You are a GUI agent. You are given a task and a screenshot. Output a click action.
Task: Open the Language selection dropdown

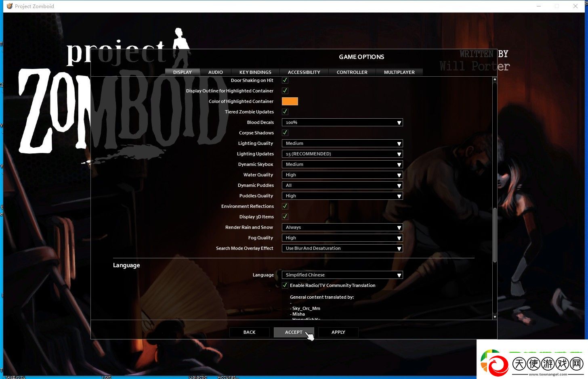[342, 275]
